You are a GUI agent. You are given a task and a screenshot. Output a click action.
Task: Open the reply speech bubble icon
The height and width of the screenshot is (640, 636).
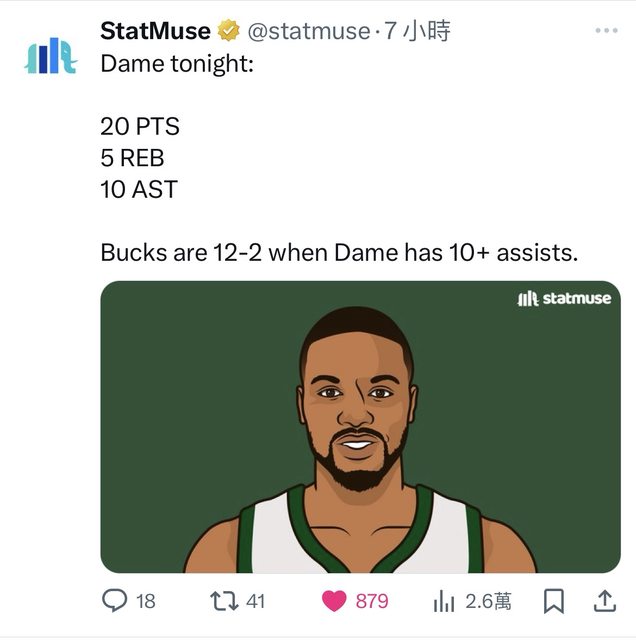[115, 601]
